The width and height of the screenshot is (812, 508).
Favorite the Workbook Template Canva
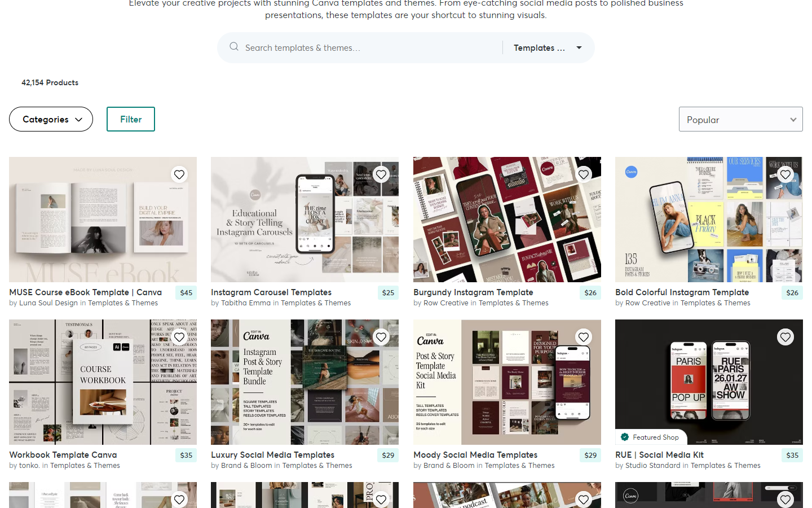click(179, 337)
